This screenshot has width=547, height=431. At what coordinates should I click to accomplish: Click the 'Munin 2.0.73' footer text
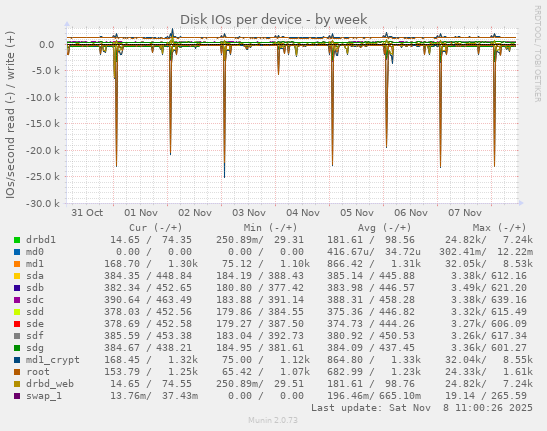pyautogui.click(x=273, y=420)
